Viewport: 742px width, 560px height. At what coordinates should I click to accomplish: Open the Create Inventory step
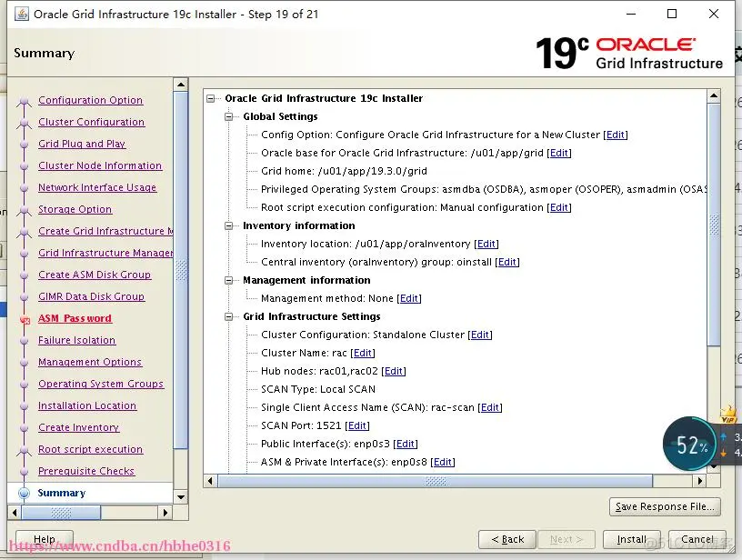78,427
